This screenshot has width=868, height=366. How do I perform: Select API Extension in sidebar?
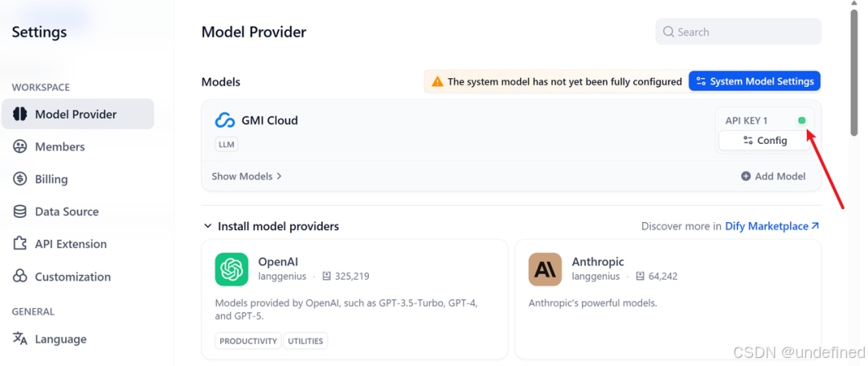[71, 244]
